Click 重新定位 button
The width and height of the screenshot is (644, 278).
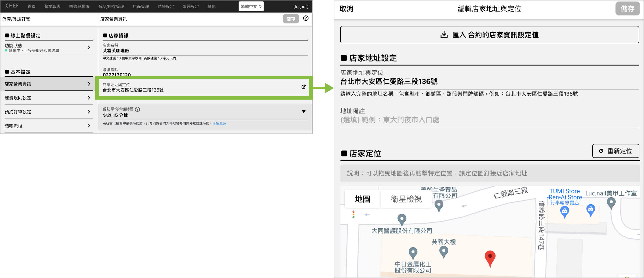point(615,151)
